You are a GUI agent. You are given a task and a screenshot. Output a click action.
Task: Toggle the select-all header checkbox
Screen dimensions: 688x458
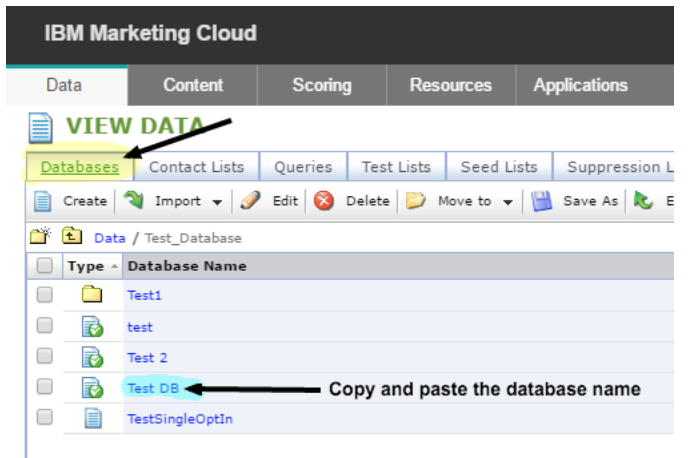45,265
